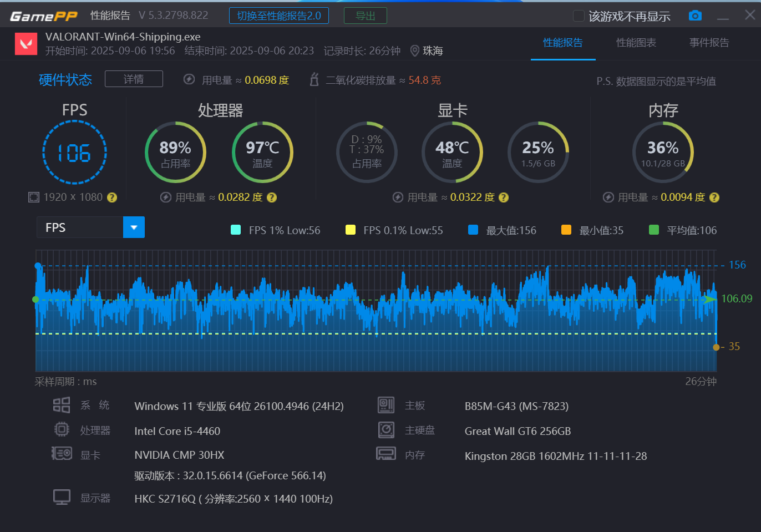Click the orange 最小值 color swatch
This screenshot has height=532, width=761.
[566, 230]
